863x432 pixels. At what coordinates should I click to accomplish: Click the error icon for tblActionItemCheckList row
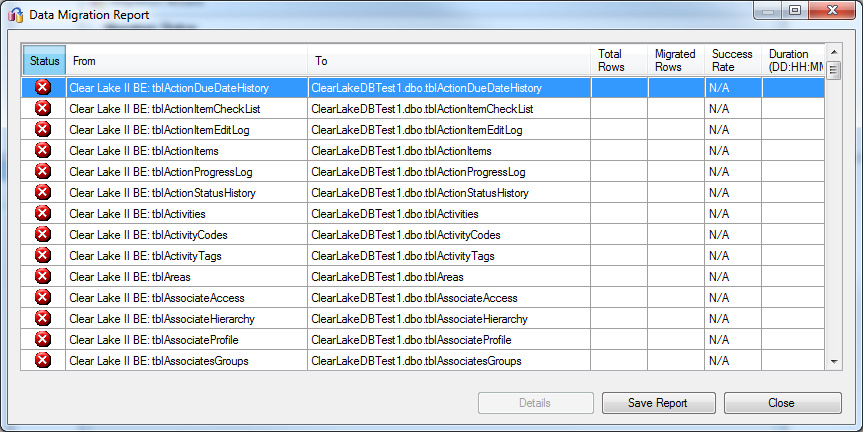click(43, 108)
